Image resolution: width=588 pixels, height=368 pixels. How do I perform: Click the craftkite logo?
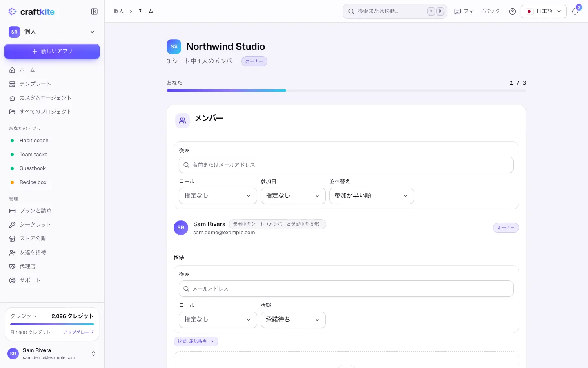pos(31,11)
